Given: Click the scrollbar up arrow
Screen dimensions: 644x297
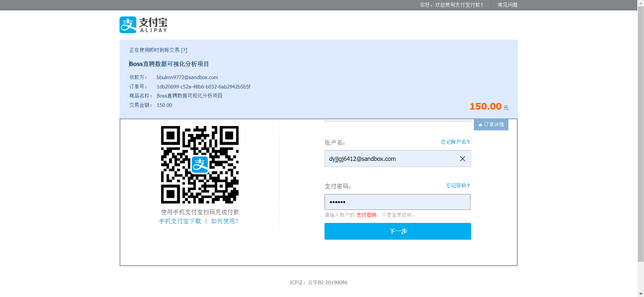Looking at the screenshot, I should click(x=641, y=3).
